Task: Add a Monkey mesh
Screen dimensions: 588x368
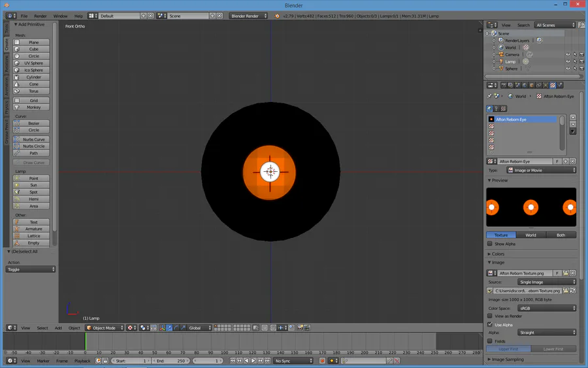Action: [x=31, y=107]
